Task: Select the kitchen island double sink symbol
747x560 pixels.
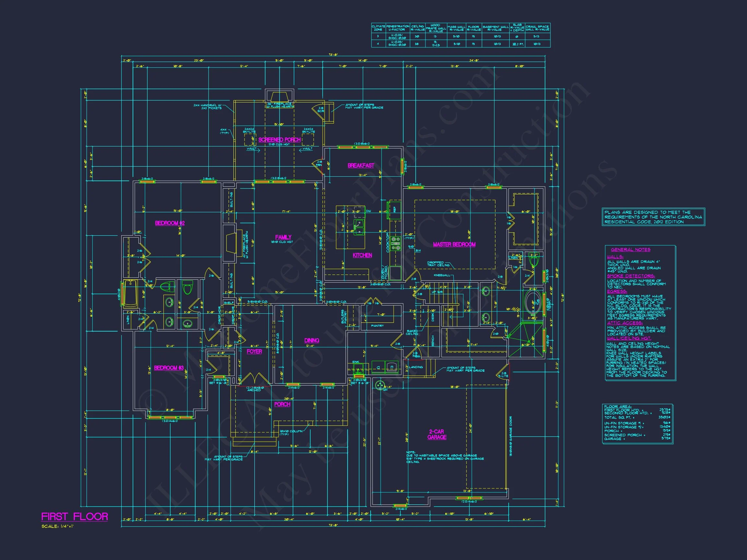Action: click(359, 227)
